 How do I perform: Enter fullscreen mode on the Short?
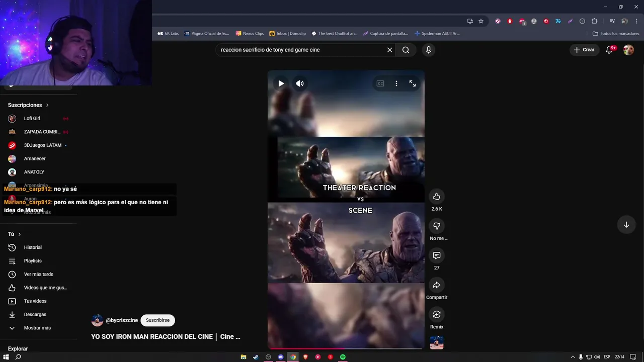pyautogui.click(x=413, y=83)
